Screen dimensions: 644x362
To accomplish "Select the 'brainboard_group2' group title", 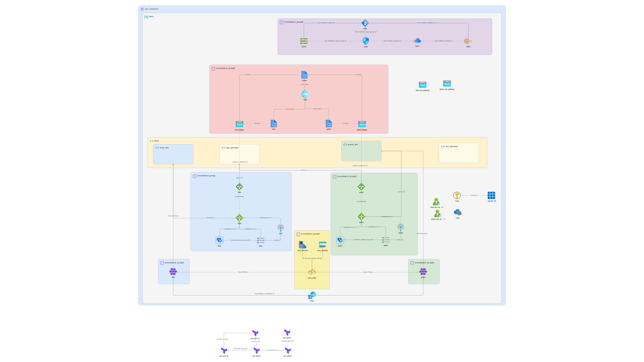I will coord(174,263).
